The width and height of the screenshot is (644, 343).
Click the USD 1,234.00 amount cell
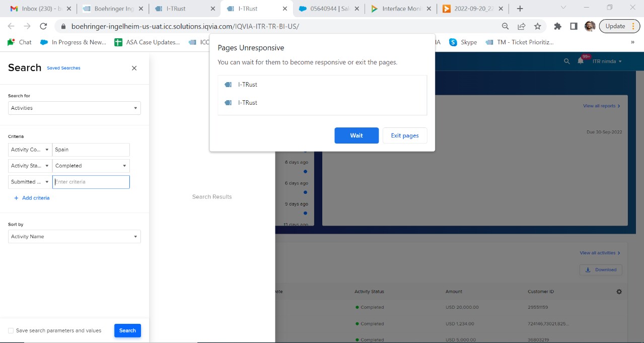tap(460, 324)
